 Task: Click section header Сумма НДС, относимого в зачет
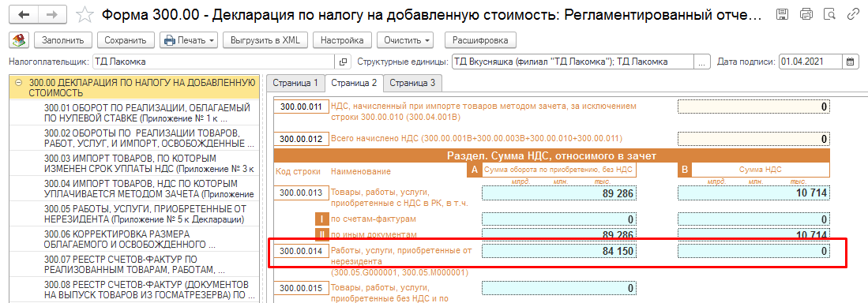pyautogui.click(x=552, y=156)
